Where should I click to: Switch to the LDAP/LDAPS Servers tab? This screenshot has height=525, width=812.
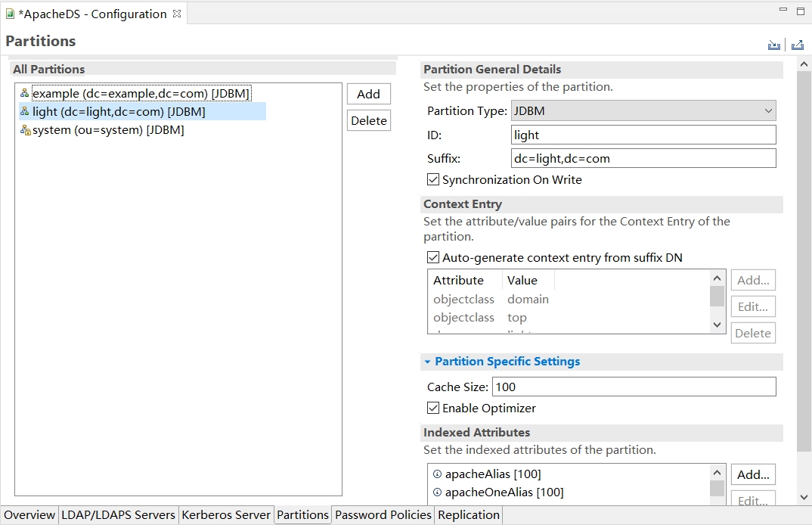118,515
